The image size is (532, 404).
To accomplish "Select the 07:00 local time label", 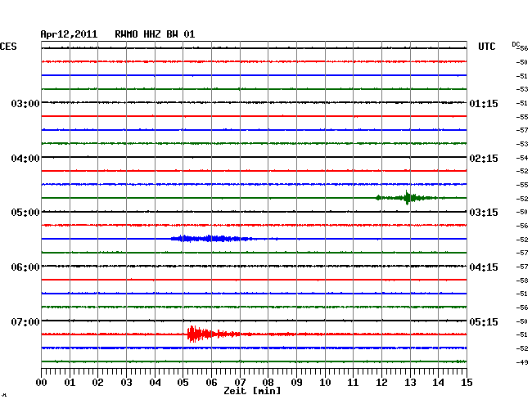I will click(25, 321).
